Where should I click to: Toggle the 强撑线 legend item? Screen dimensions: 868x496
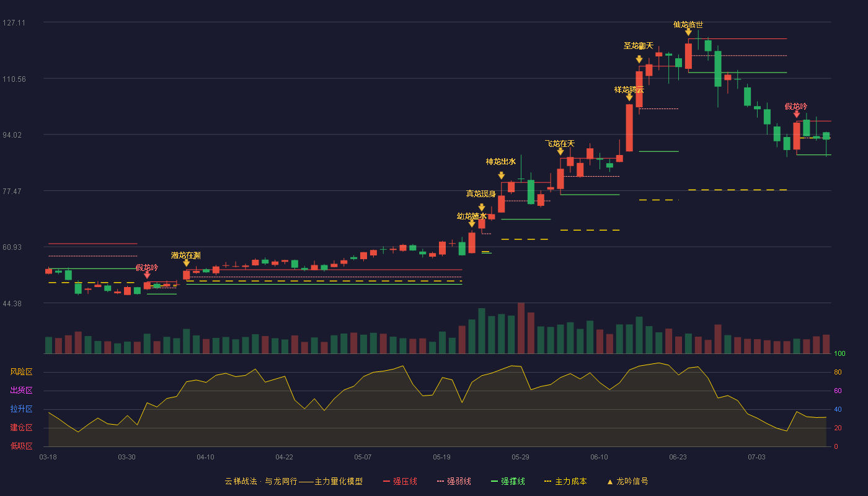tap(508, 481)
